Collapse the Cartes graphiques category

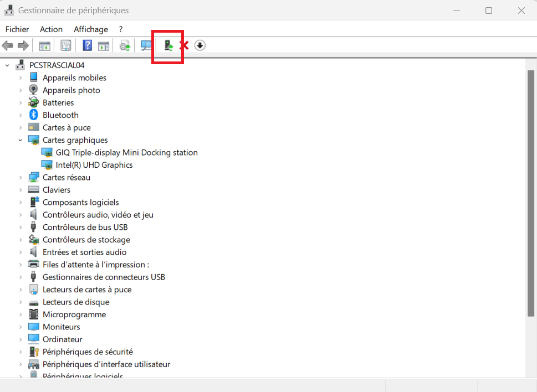[21, 140]
